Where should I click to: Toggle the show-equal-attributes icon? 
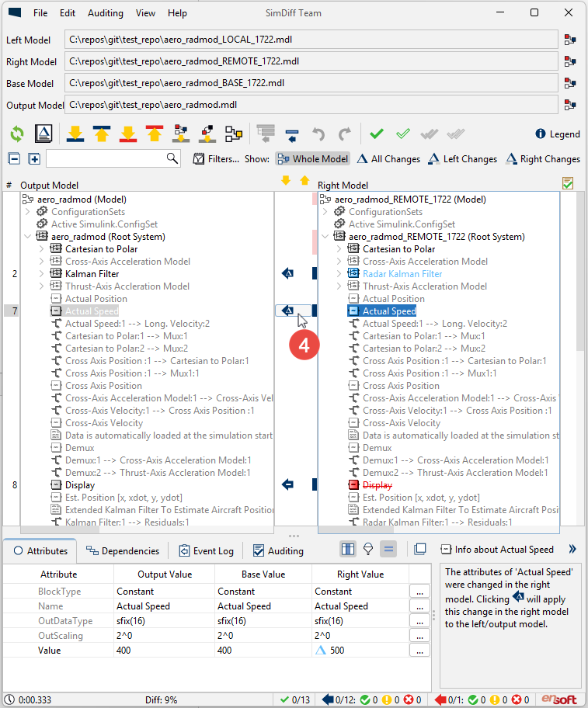coord(388,549)
